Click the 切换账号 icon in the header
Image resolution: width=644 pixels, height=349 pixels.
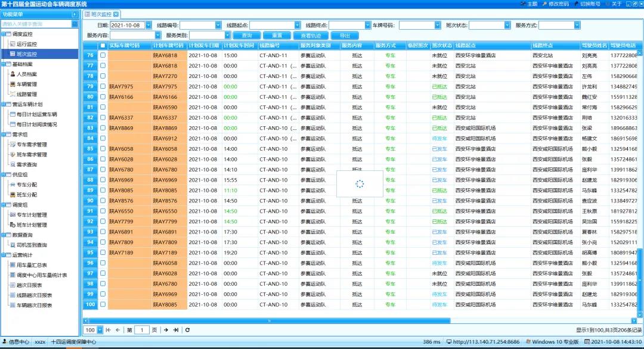pyautogui.click(x=575, y=4)
